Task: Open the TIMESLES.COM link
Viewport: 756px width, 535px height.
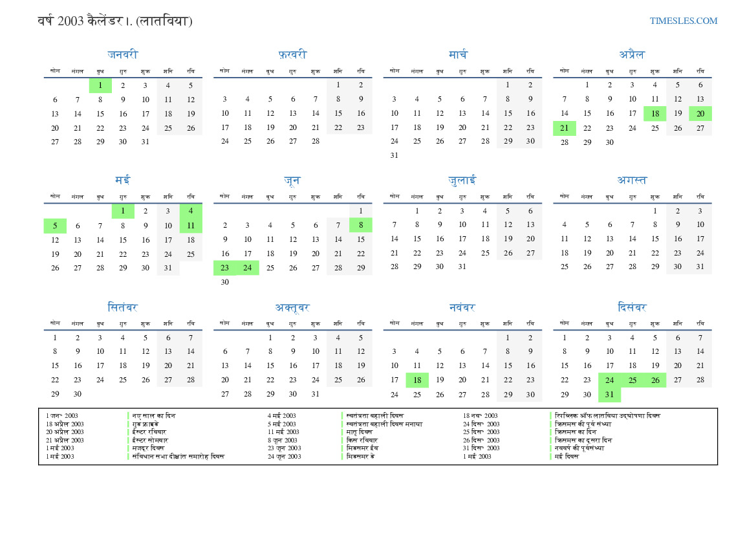Action: point(684,21)
